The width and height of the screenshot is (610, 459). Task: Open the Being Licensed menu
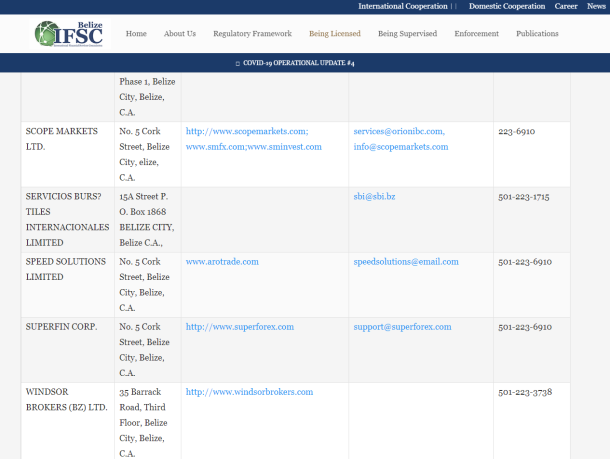[335, 33]
